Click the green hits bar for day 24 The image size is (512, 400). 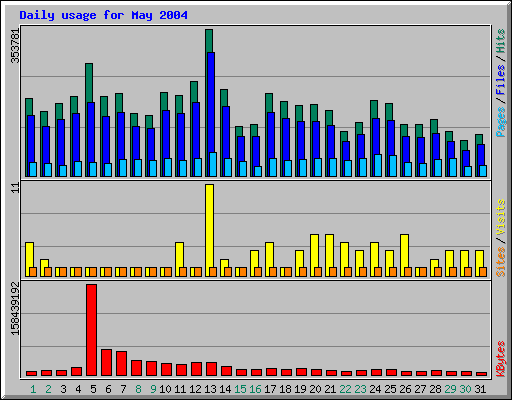pos(374,109)
